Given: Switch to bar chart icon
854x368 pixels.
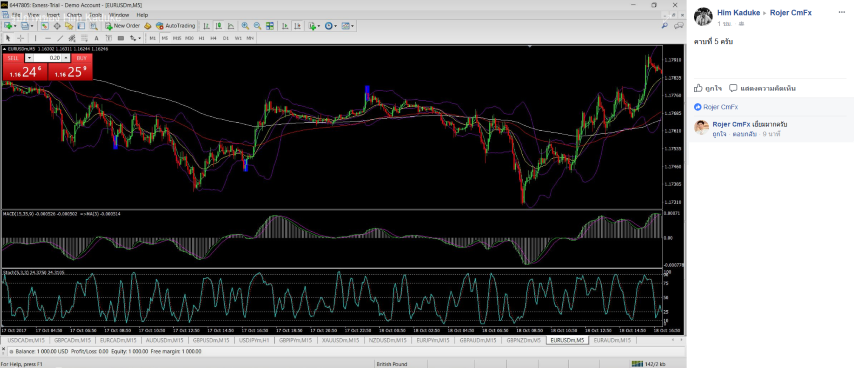Looking at the screenshot, I should [x=206, y=26].
